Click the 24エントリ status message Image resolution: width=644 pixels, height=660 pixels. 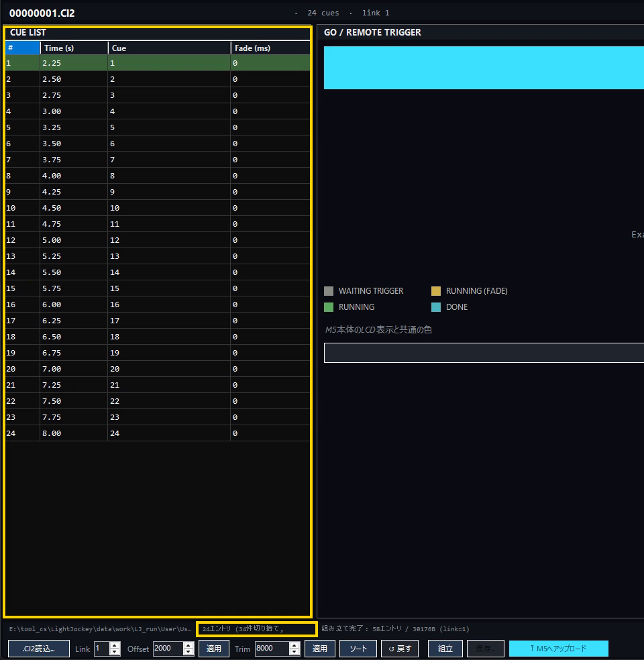[x=244, y=629]
